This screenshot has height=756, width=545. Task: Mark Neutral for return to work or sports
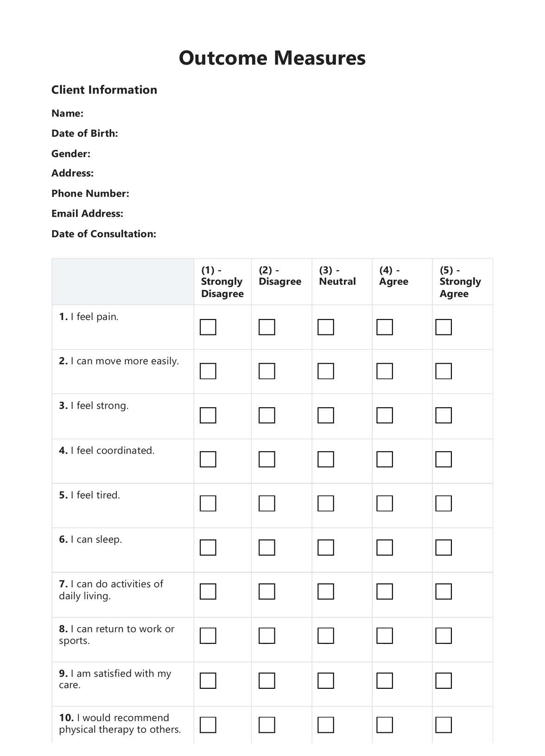point(326,635)
